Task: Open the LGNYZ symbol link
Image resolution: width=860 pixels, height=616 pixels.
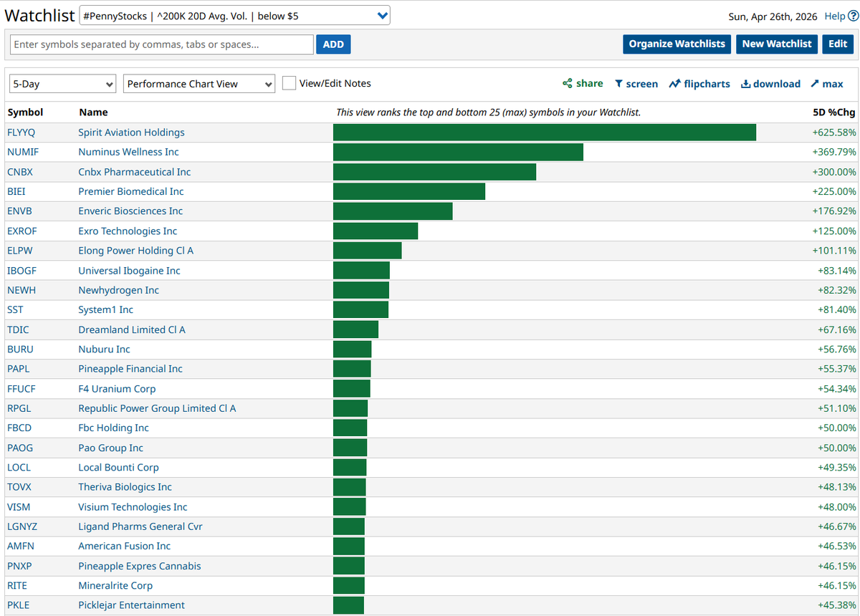Action: point(22,526)
